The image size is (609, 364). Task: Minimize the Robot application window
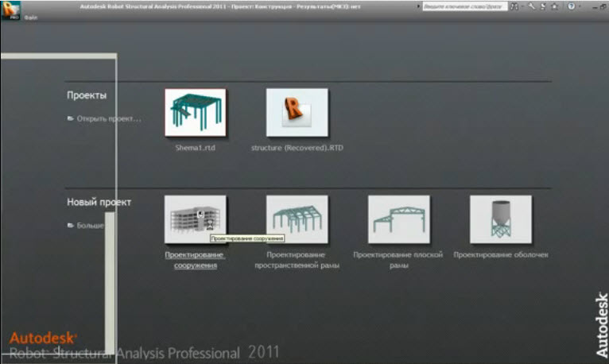coord(595,7)
